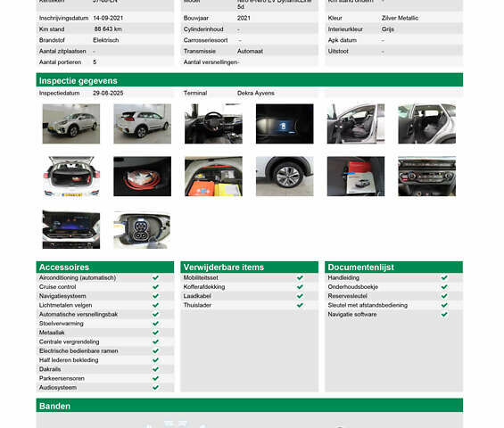
Task: Click checkmark next to Navigatie software
Action: pos(444,314)
